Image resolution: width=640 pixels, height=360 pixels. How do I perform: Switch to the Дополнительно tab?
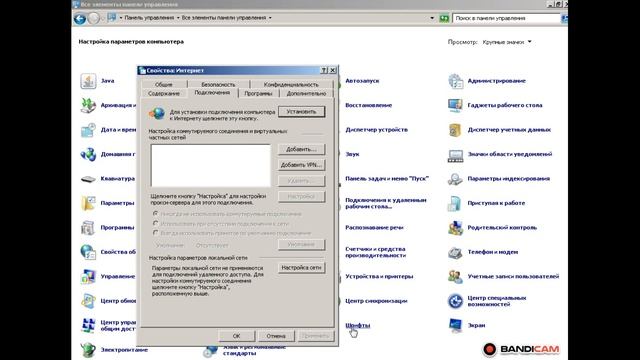[306, 93]
